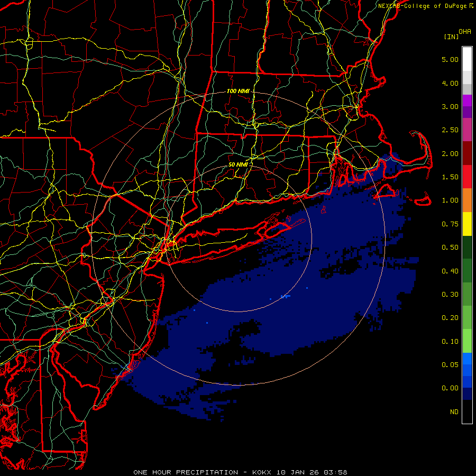Select the darkest green swatch beside 0.50
Viewport: 476px width, 476px height.
pos(467,247)
